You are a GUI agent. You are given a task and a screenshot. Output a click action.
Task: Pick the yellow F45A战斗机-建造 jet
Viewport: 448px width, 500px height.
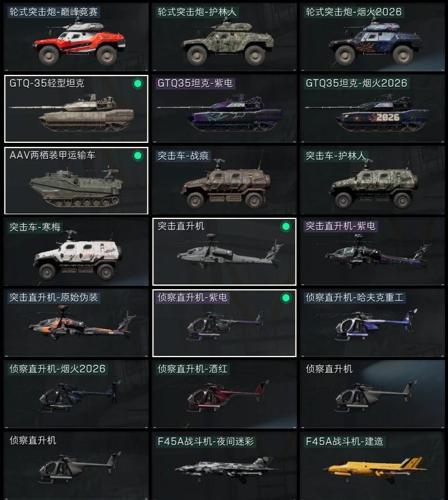(x=372, y=466)
